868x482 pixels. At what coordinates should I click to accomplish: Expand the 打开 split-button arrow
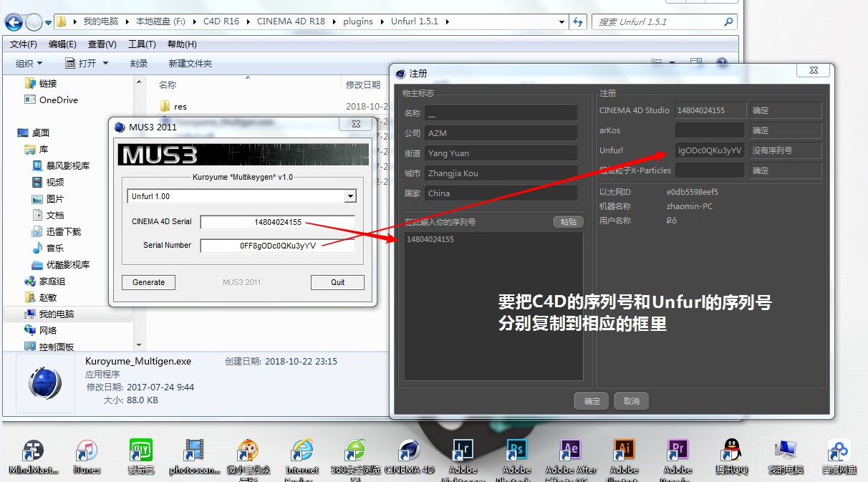click(x=106, y=63)
